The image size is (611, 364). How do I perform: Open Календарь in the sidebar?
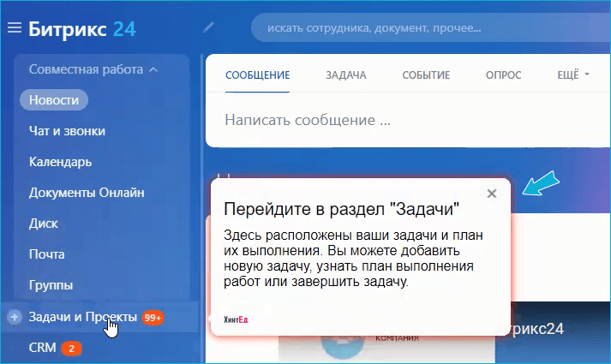(60, 162)
